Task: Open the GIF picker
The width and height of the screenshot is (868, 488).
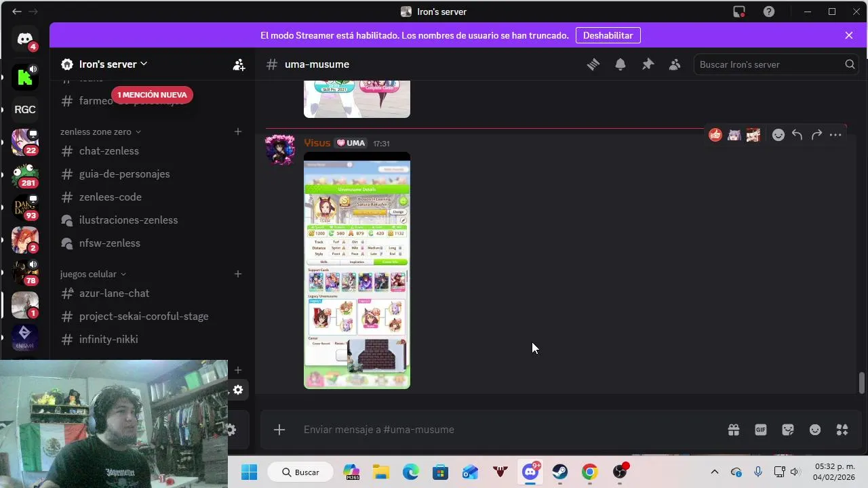Action: coord(761,430)
